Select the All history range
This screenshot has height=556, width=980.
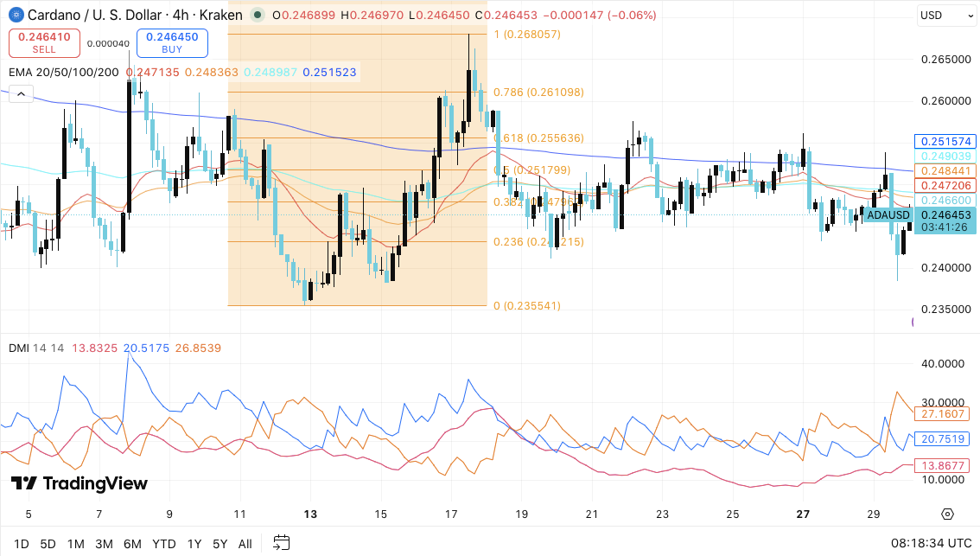245,543
